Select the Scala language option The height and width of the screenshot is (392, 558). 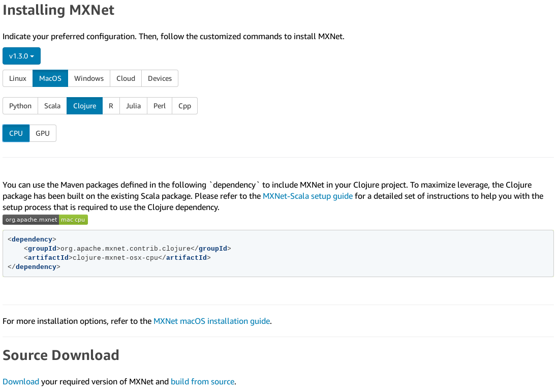point(52,106)
